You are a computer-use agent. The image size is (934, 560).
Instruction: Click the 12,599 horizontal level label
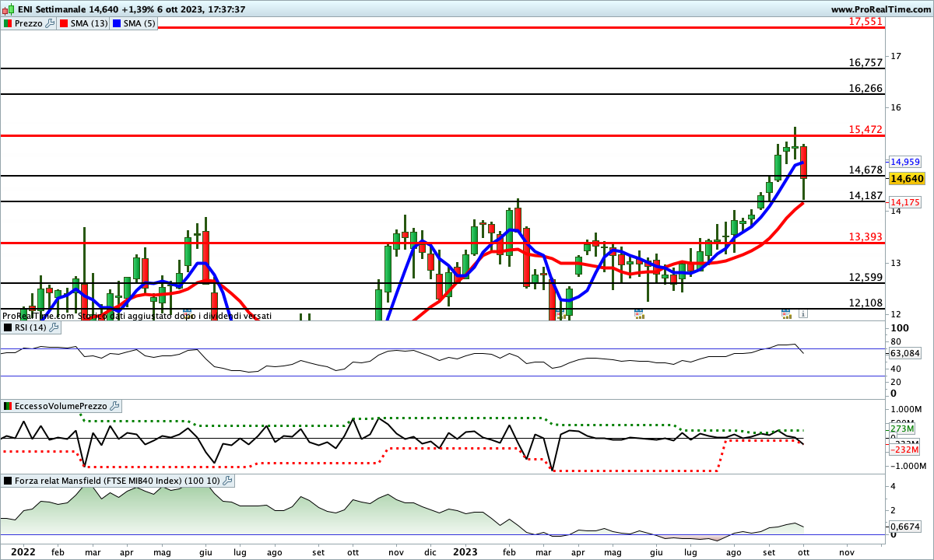tap(866, 277)
